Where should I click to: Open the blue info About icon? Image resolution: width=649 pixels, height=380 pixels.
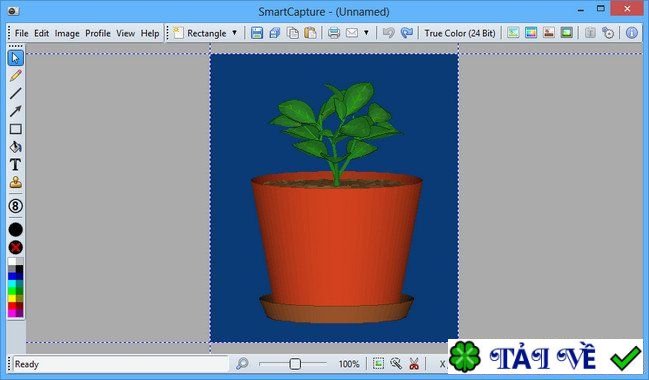631,33
